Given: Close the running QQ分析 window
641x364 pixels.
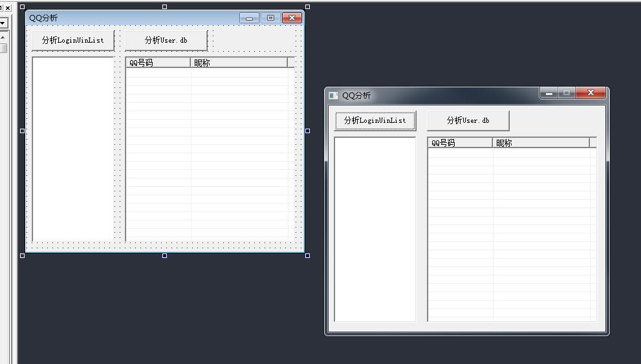Looking at the screenshot, I should 591,92.
